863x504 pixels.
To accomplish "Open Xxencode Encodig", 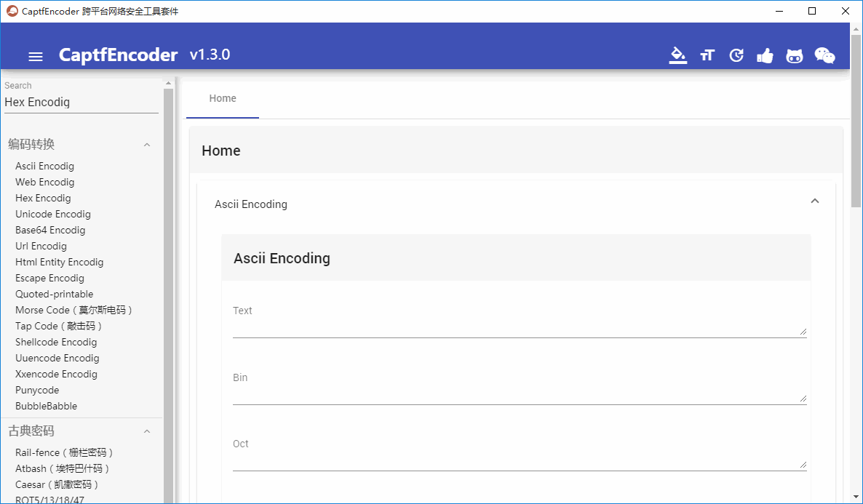I will click(56, 374).
